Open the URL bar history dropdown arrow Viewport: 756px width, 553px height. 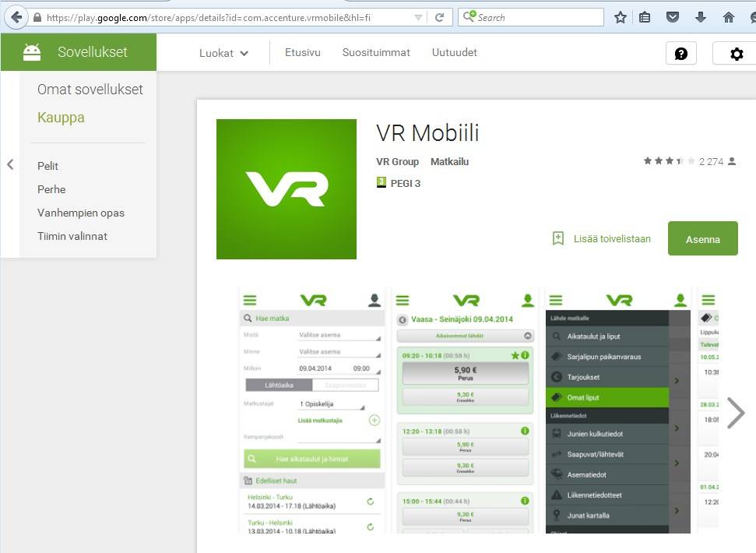[x=418, y=17]
